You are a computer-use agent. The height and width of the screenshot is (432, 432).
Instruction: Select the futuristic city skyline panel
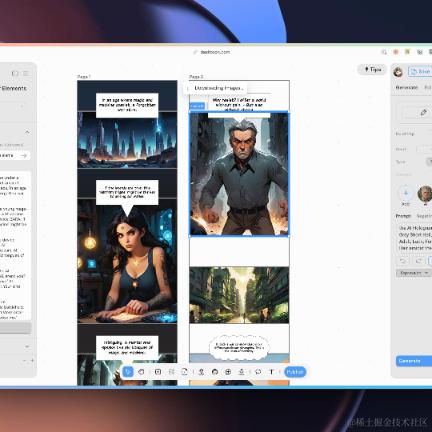127,140
